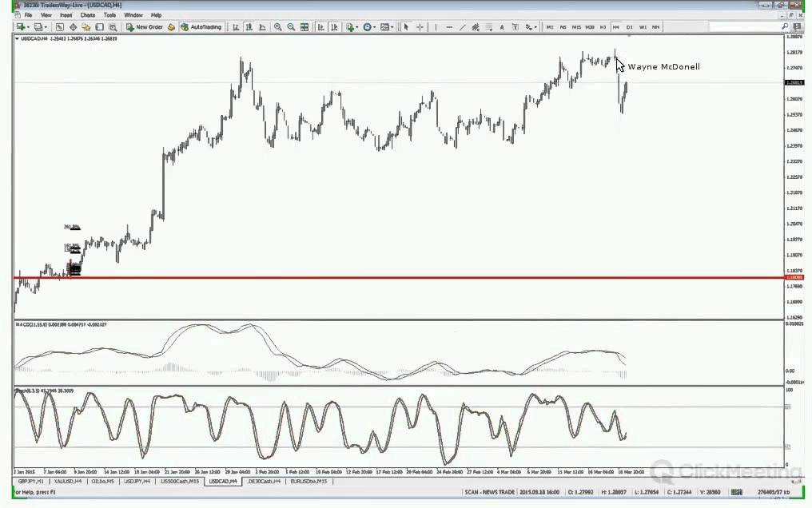Image resolution: width=812 pixels, height=508 pixels.
Task: Toggle the Terminal window icon
Action: coord(99,27)
